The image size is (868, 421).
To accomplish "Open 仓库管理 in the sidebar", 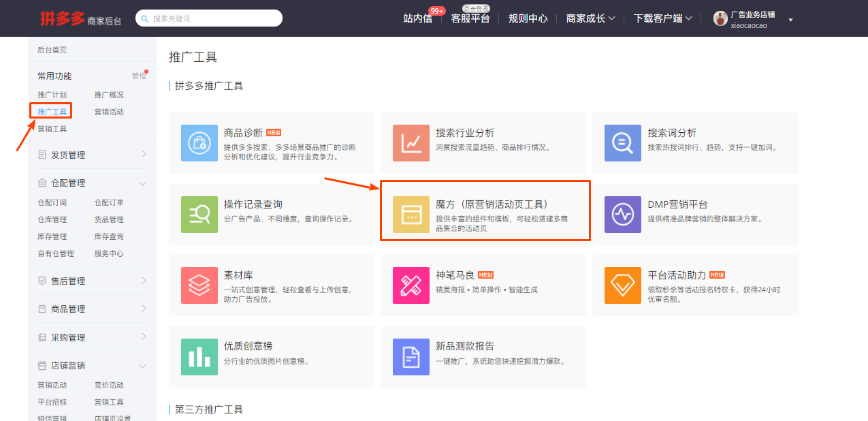I will pyautogui.click(x=52, y=219).
